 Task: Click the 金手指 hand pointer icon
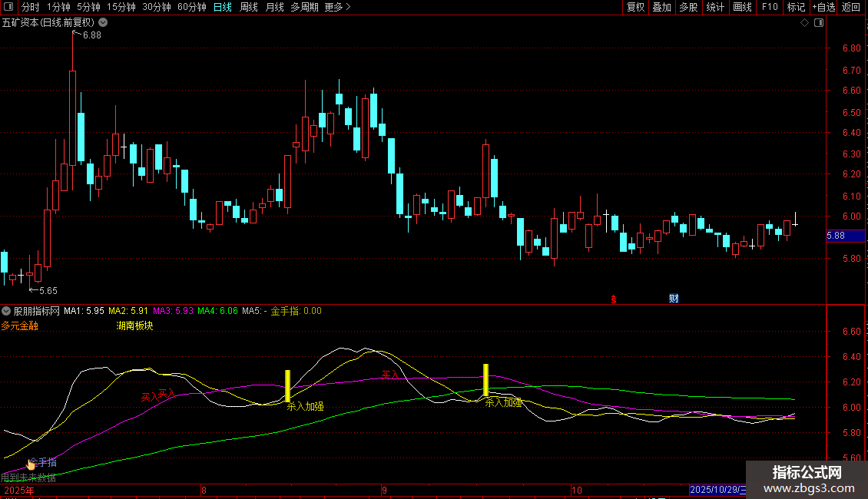(31, 464)
